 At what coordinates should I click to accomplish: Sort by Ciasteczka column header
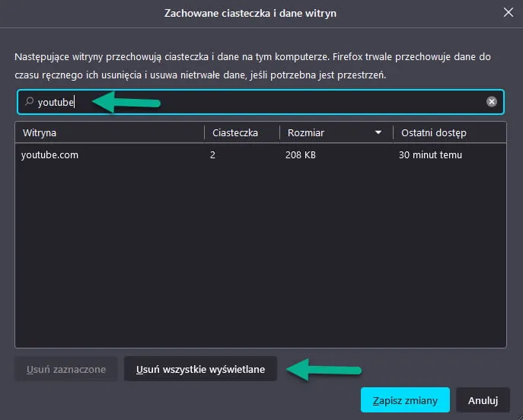242,132
